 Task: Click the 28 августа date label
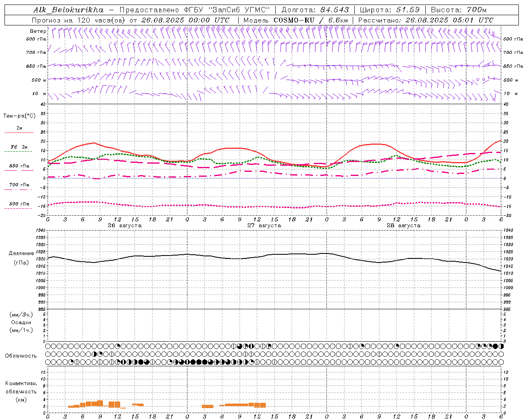(x=403, y=226)
